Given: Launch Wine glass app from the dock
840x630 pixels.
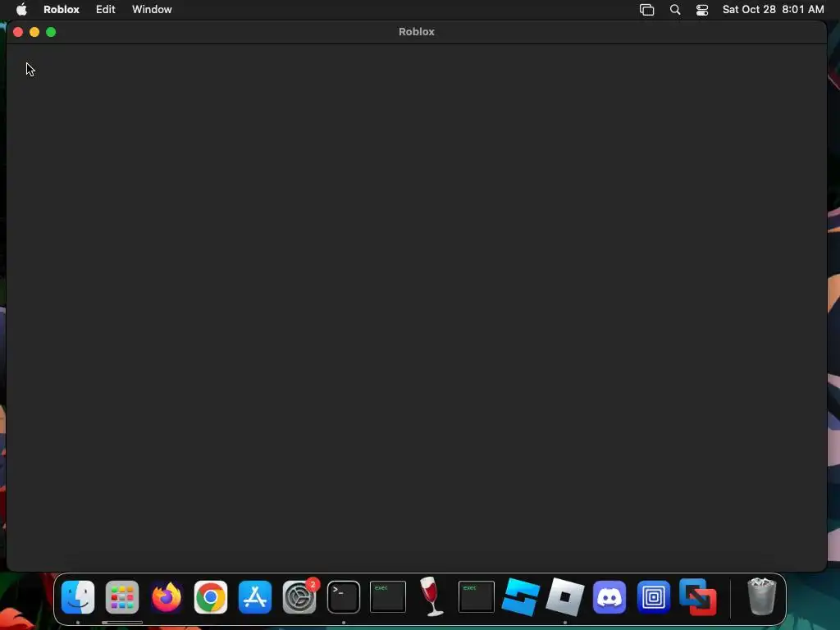Looking at the screenshot, I should pos(431,597).
